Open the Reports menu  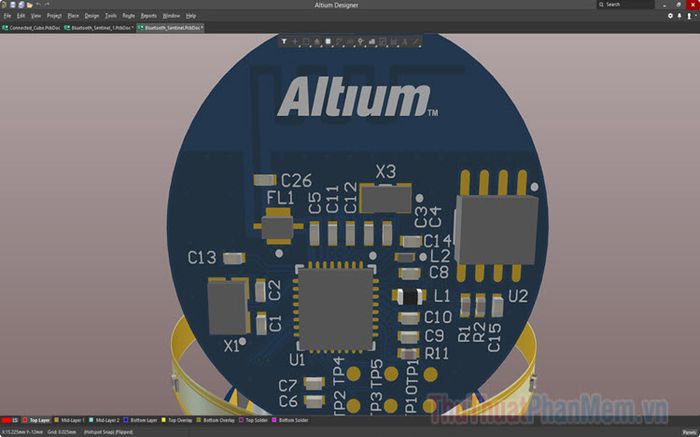[x=149, y=16]
